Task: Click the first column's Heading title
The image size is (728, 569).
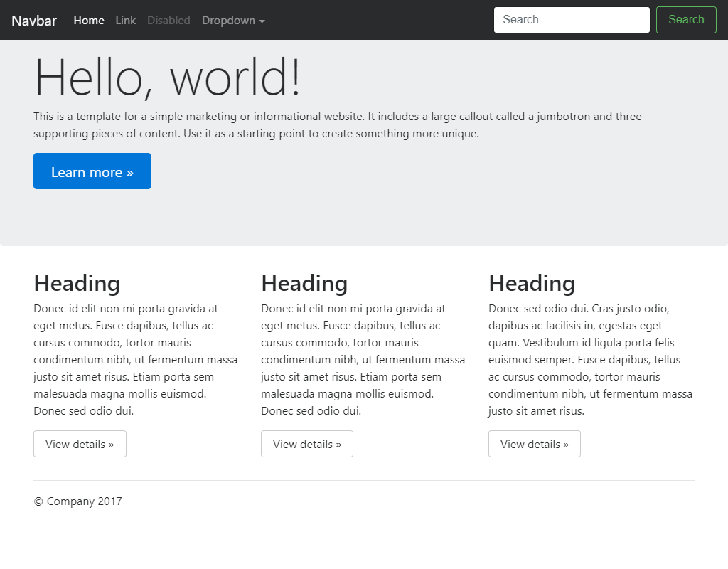Action: pyautogui.click(x=77, y=283)
